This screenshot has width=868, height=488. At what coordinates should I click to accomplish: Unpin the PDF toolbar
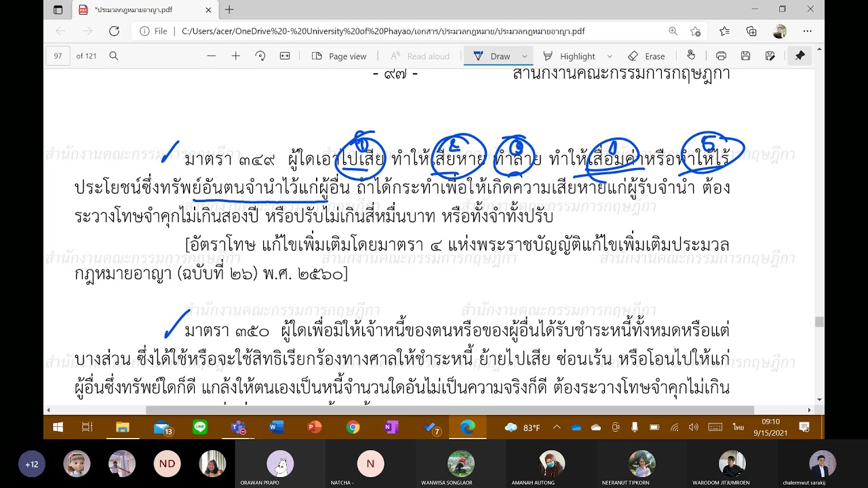click(800, 56)
